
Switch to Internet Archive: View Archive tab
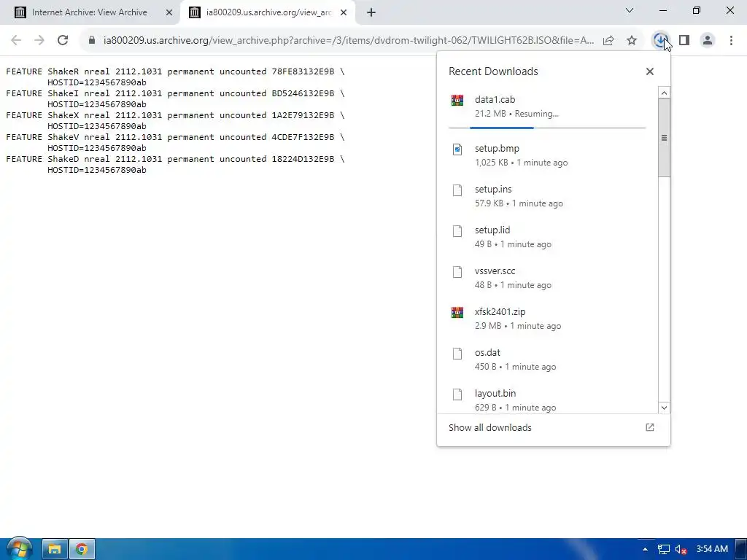tap(89, 12)
